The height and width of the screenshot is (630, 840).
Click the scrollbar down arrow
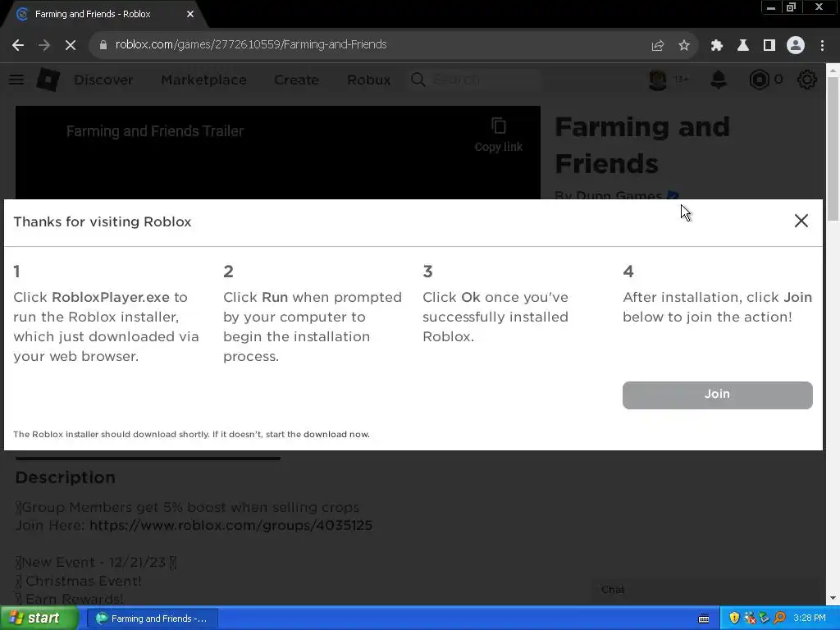click(833, 598)
